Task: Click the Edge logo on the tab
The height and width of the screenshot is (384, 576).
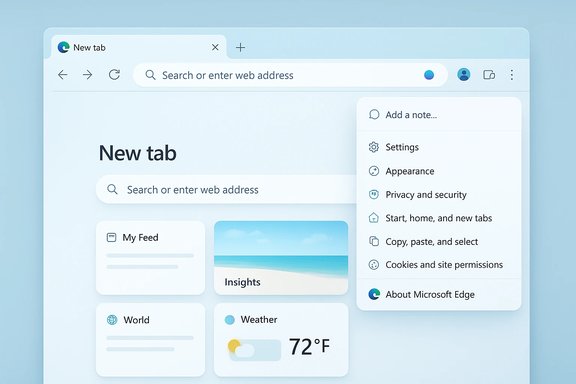Action: (x=64, y=47)
